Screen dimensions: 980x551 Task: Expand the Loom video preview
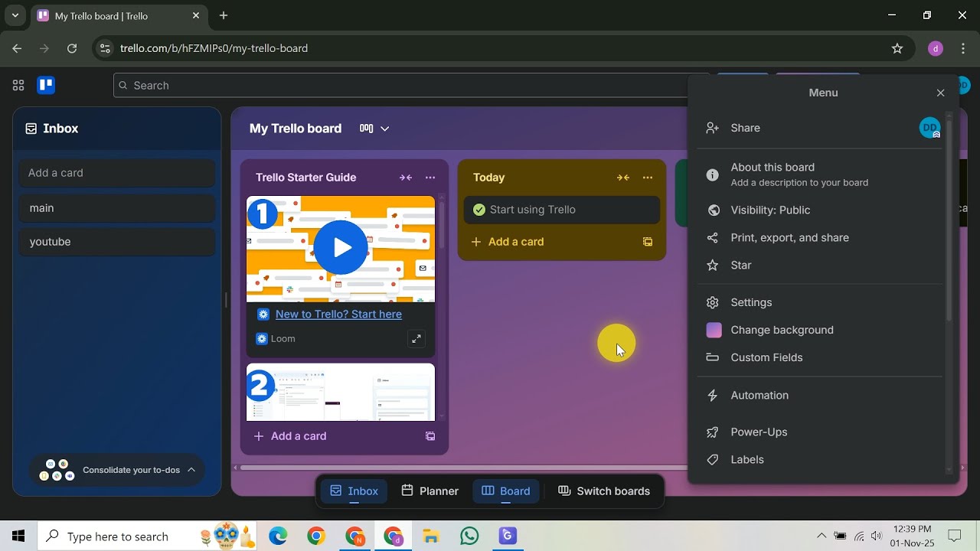[416, 338]
